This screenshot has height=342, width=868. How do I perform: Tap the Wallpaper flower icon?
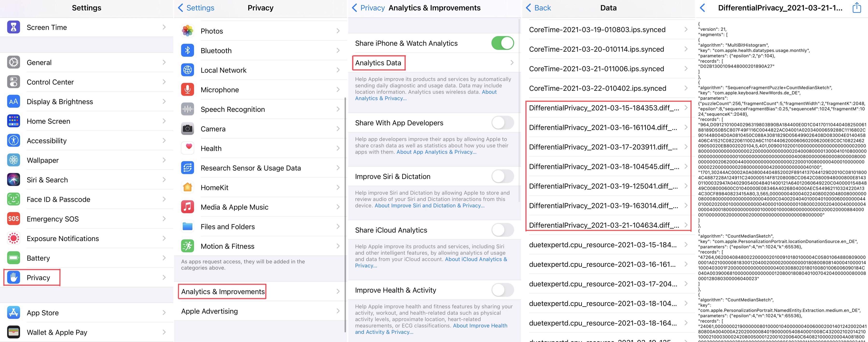coord(14,160)
